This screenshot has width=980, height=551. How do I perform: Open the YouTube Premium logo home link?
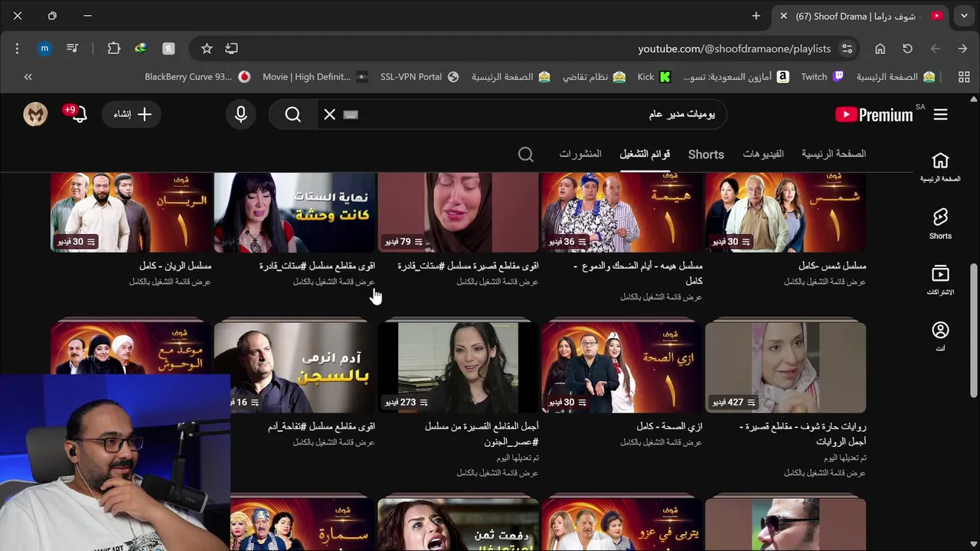point(874,115)
